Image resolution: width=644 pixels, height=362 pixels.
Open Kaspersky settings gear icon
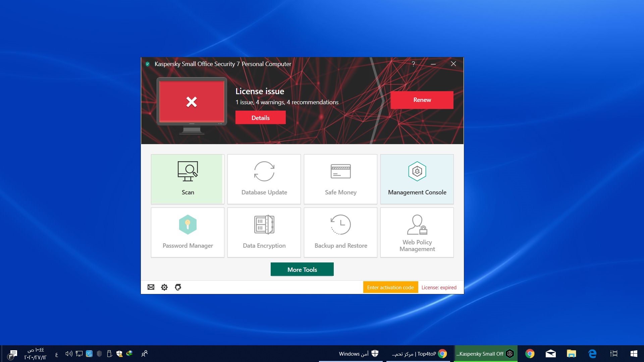click(x=164, y=287)
